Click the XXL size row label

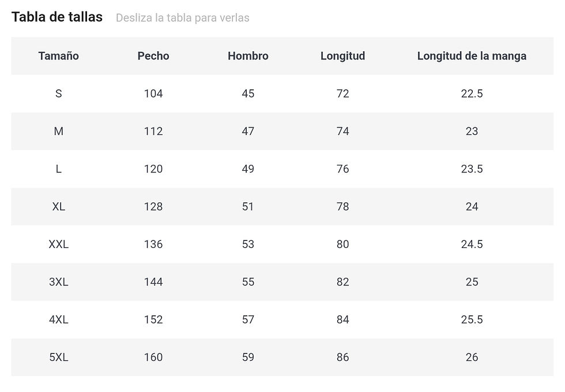point(58,244)
